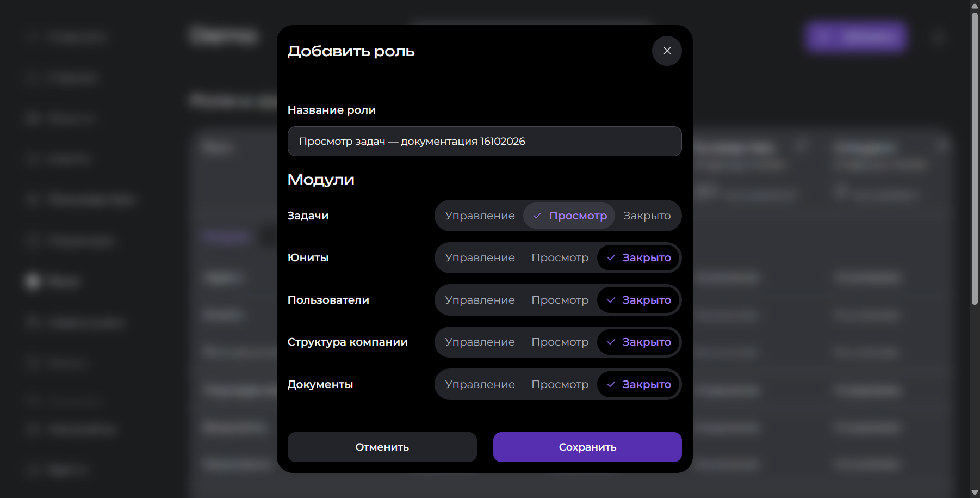Select Закрыто for Пользователи

(x=638, y=300)
